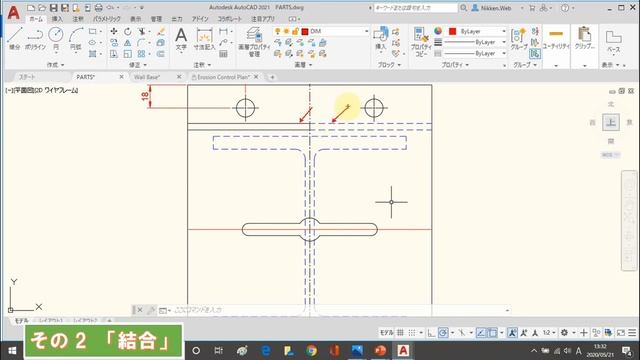Click the keyword search input field
The height and width of the screenshot is (360, 640).
point(416,8)
